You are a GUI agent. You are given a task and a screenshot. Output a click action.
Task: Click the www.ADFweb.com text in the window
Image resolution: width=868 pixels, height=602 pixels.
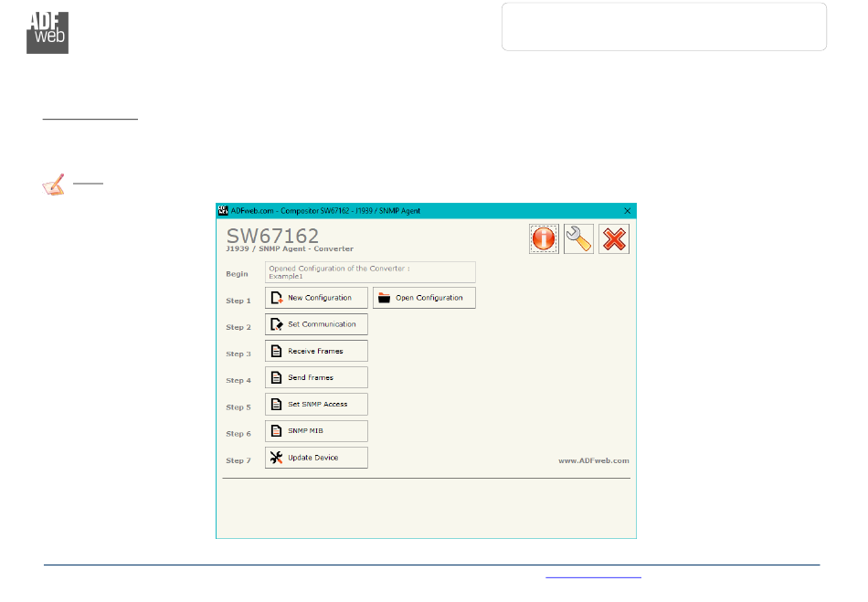pyautogui.click(x=593, y=461)
